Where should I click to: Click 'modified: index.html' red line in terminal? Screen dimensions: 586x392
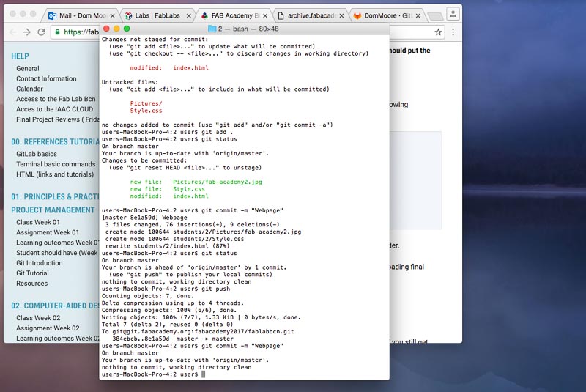[x=169, y=67]
